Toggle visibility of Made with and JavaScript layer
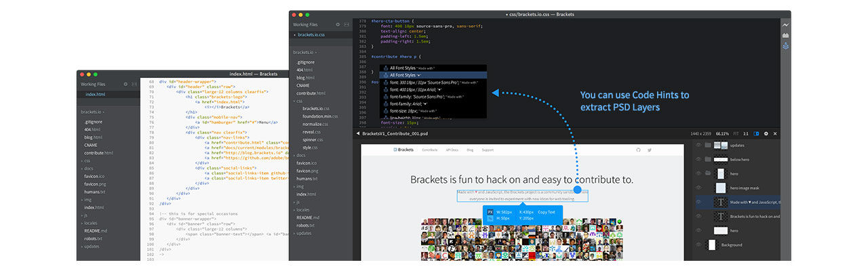The image size is (868, 271). [698, 202]
